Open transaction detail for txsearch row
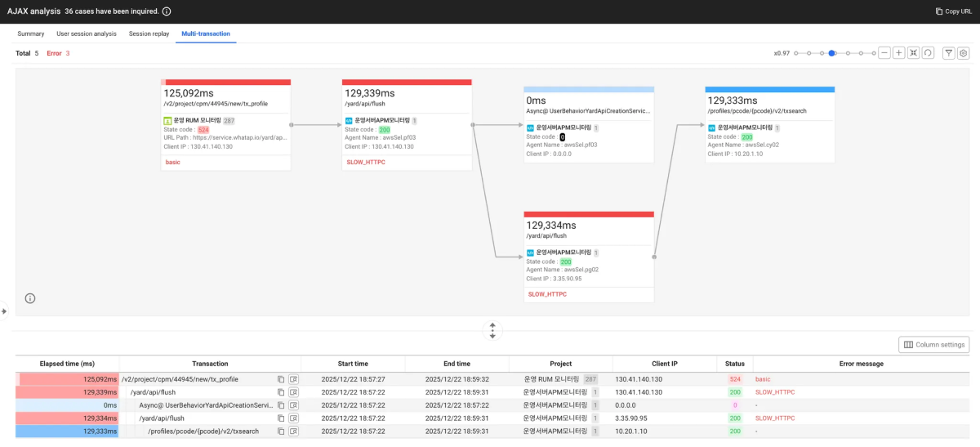 pyautogui.click(x=293, y=431)
